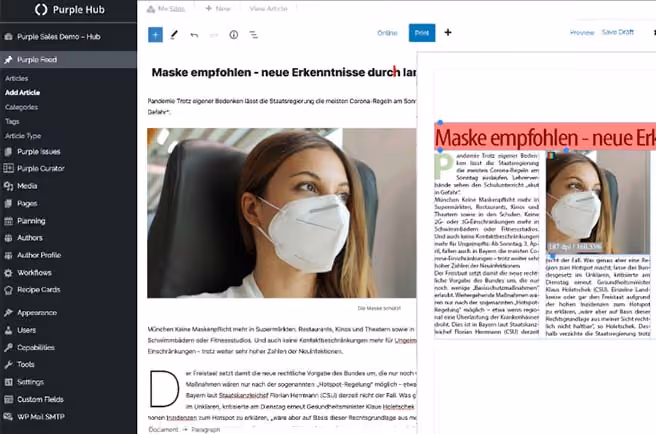Click the Purple Hub logo

69,9
